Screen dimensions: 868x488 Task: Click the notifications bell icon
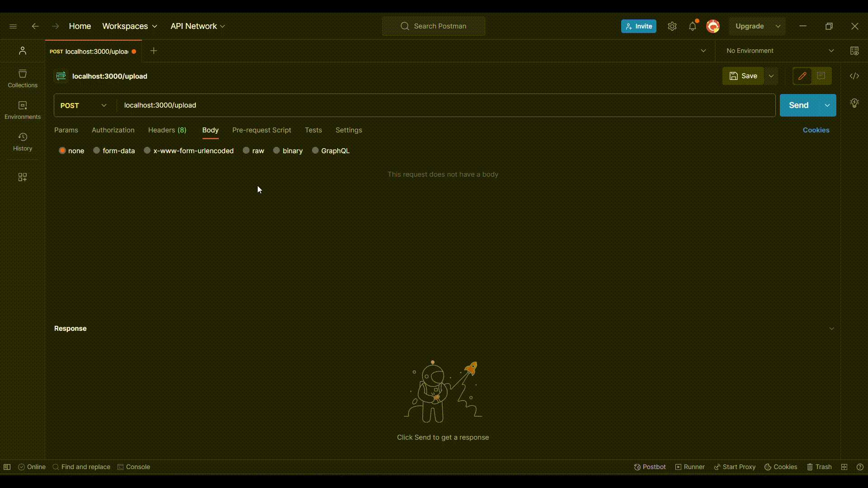[x=693, y=26]
